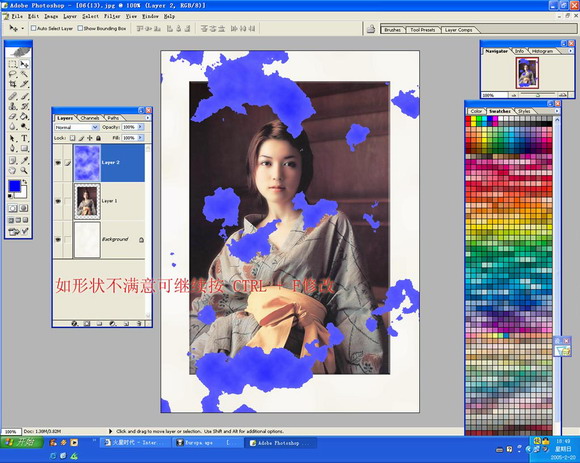The image size is (580, 463).
Task: Open the Fill slider arrow
Action: (x=140, y=138)
